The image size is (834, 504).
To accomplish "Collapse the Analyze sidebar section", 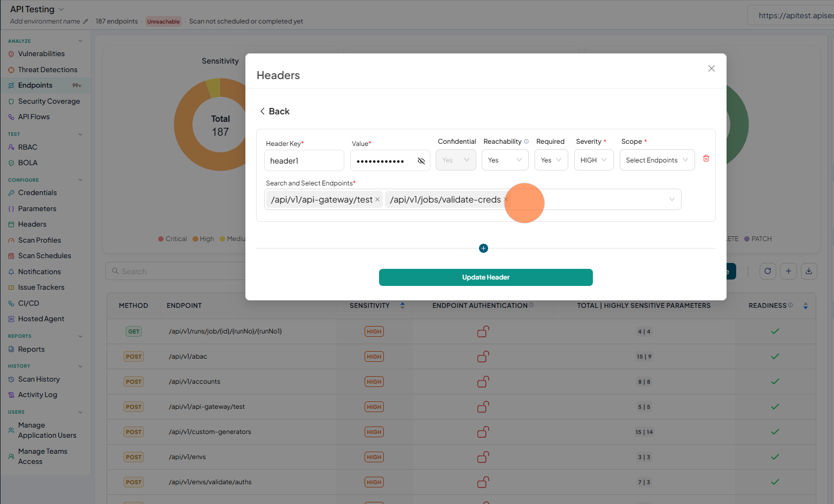I will point(81,41).
